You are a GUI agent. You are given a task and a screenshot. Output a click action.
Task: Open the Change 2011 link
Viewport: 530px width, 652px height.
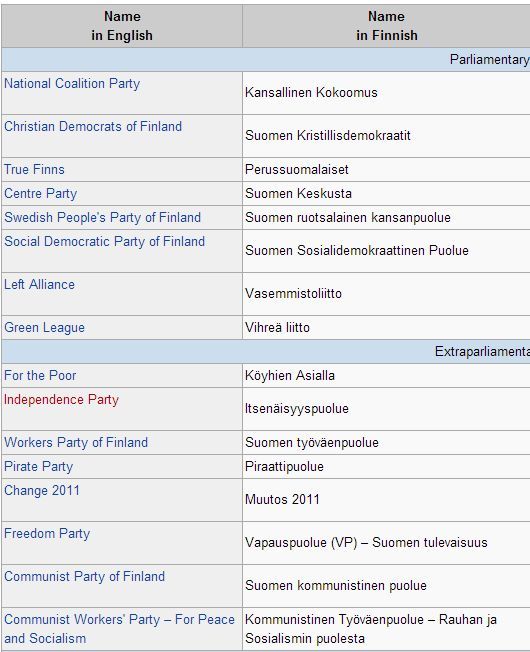click(x=42, y=491)
